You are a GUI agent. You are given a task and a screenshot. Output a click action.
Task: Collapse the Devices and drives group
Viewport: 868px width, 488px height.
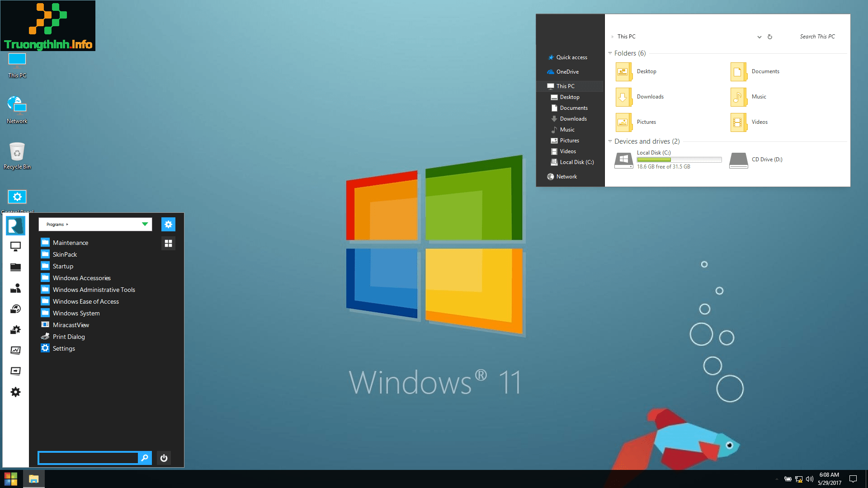click(610, 141)
